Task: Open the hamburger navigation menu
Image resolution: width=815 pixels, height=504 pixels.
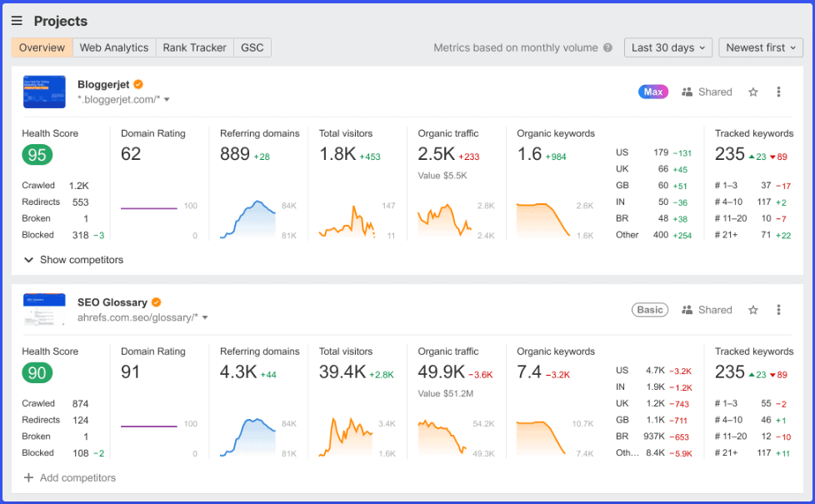Action: pyautogui.click(x=17, y=20)
